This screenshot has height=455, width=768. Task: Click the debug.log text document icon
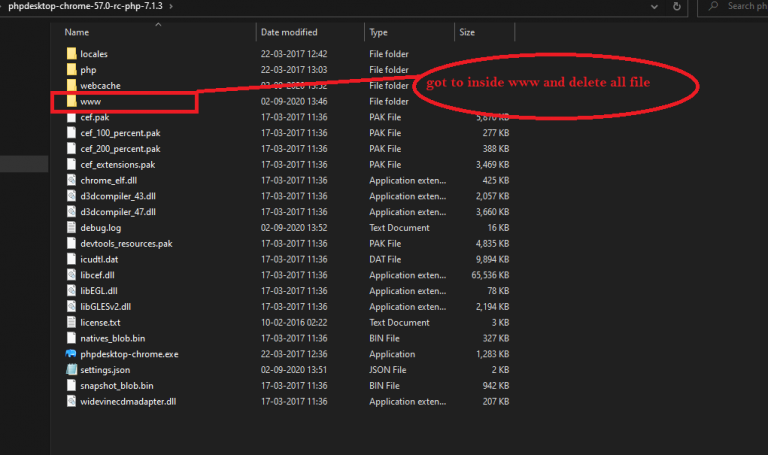click(x=71, y=227)
